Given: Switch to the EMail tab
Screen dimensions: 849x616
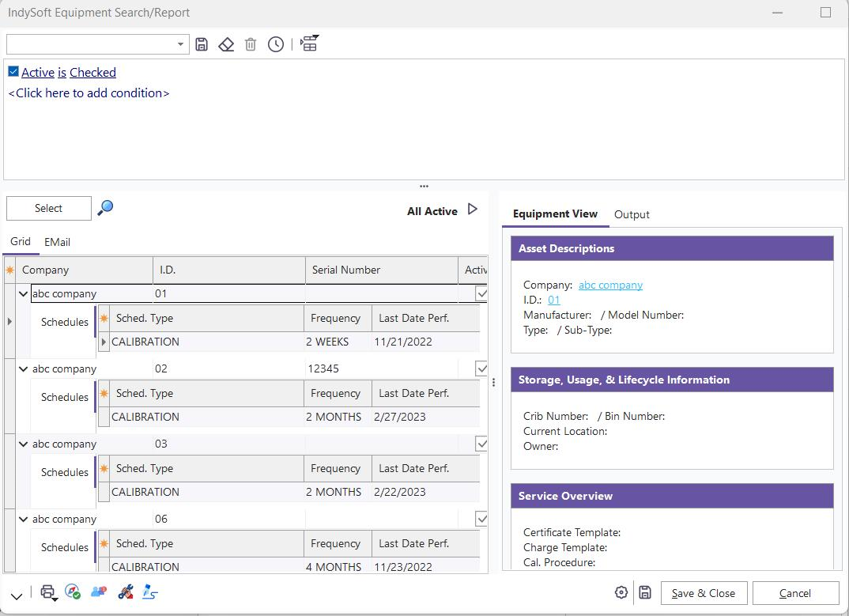Looking at the screenshot, I should point(57,242).
